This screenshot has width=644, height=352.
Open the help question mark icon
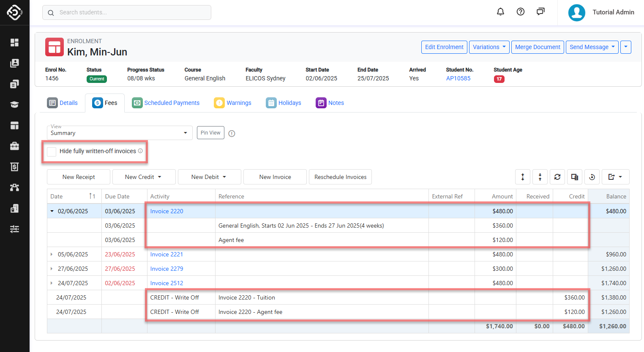[521, 12]
